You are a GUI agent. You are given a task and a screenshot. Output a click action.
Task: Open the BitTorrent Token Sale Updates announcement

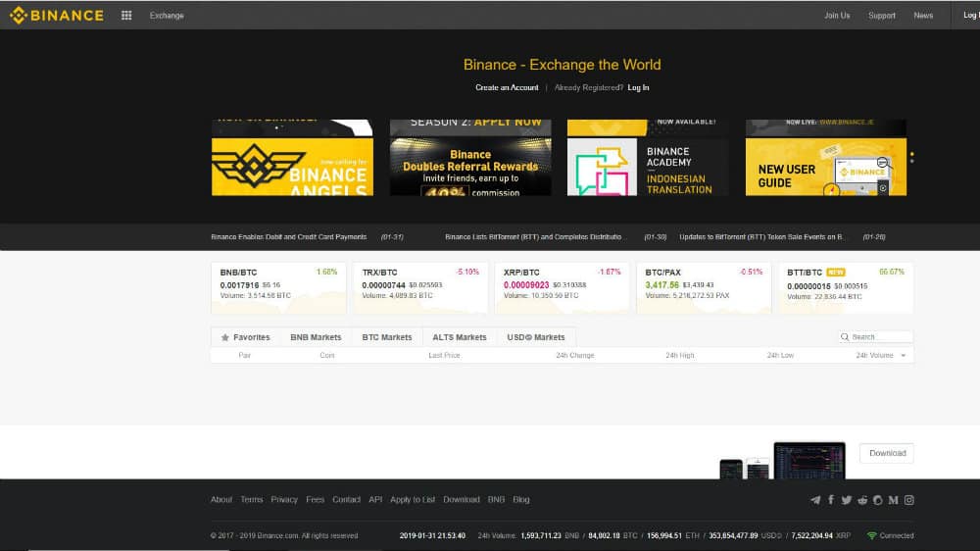(x=761, y=237)
